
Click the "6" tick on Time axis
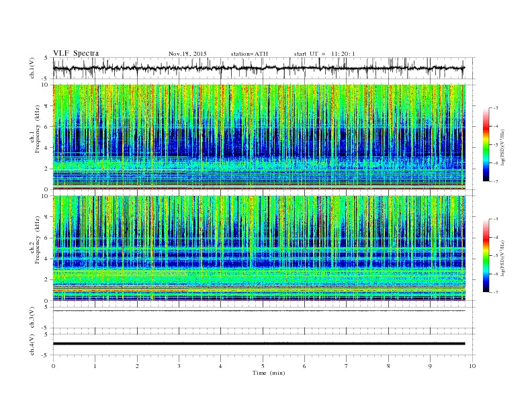point(304,366)
